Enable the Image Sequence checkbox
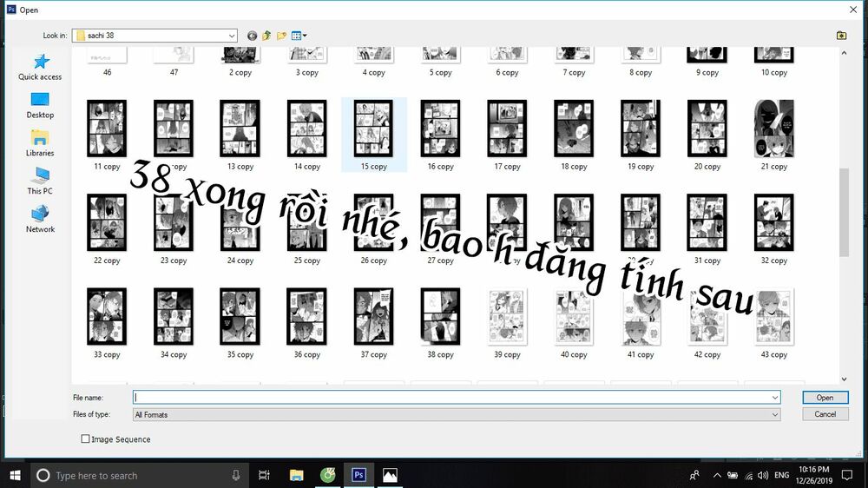The image size is (868, 488). point(85,439)
